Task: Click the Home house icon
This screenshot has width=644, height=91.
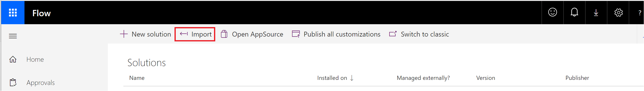Action: 13,59
